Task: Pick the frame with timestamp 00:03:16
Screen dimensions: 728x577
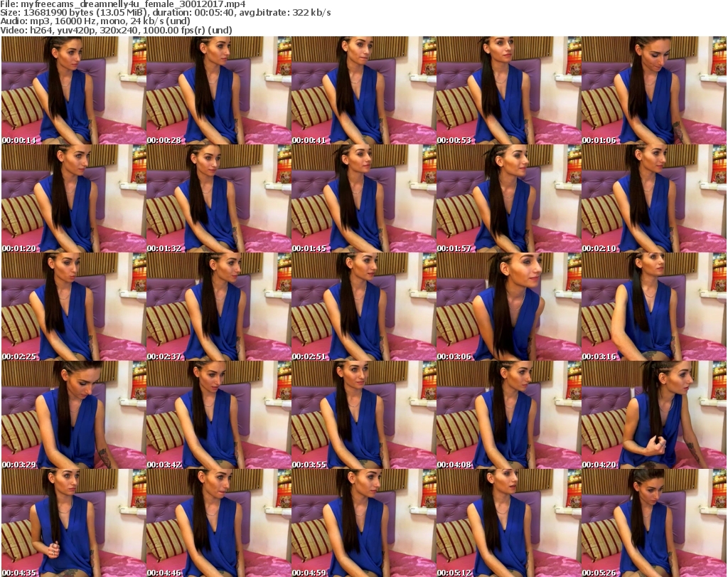Action: pyautogui.click(x=654, y=307)
